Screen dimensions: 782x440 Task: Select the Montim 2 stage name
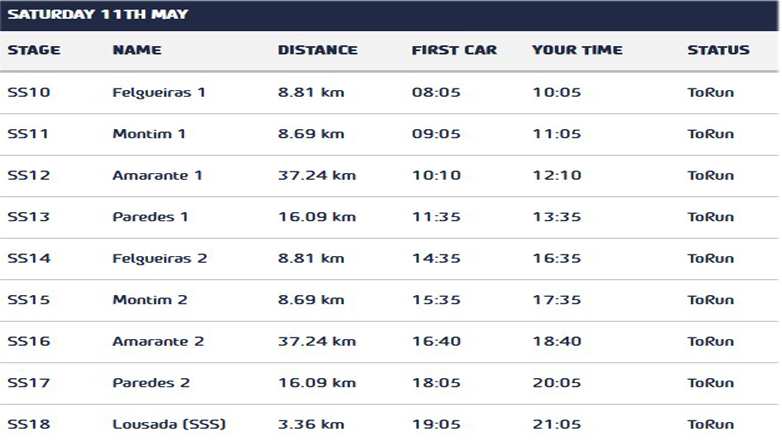pos(150,300)
